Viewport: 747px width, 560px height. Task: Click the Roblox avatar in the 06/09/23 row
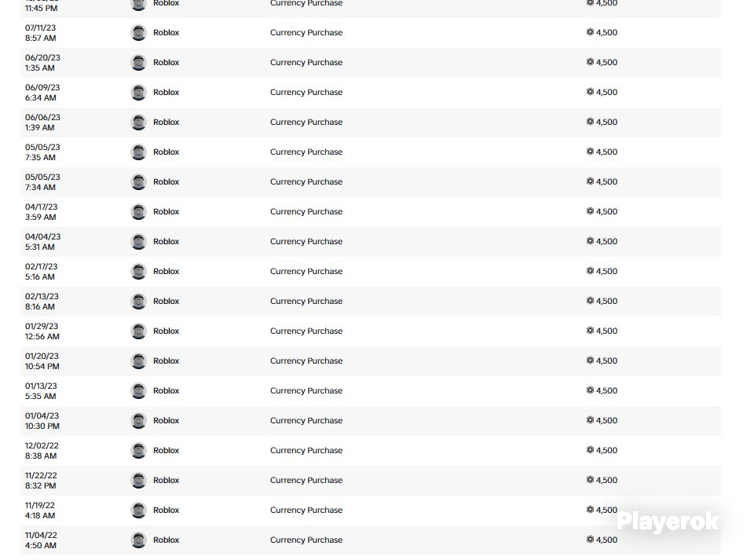tap(138, 93)
